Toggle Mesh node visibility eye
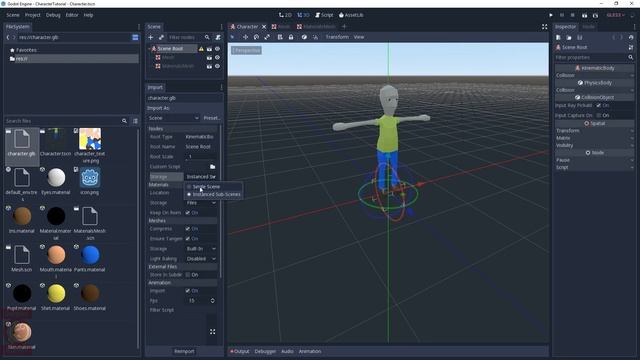This screenshot has width=640, height=360. coord(218,58)
